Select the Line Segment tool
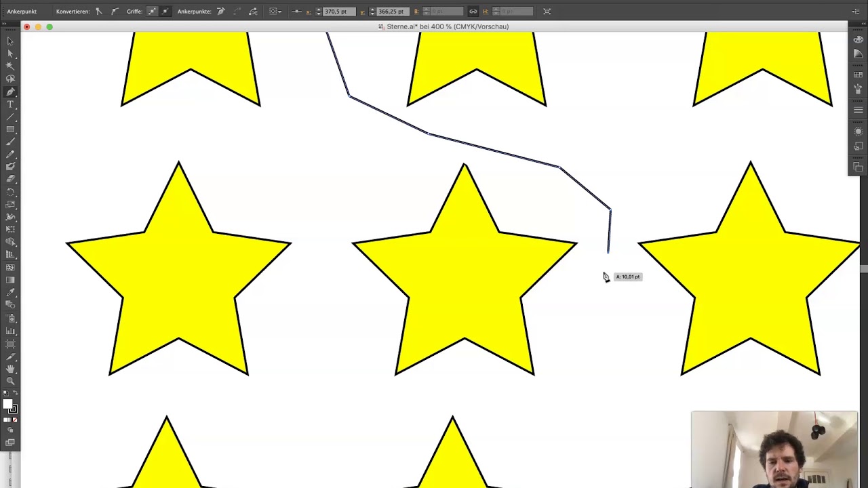868x488 pixels. (x=10, y=117)
